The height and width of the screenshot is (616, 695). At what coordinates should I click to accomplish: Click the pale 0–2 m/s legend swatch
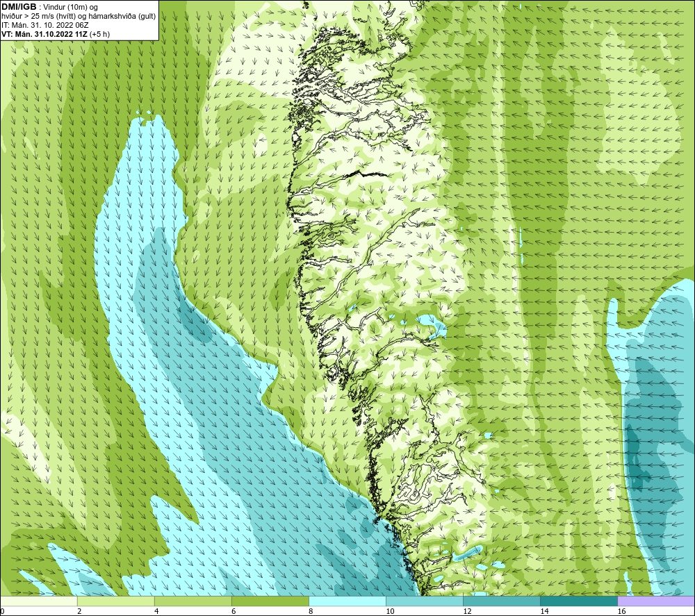click(x=38, y=601)
